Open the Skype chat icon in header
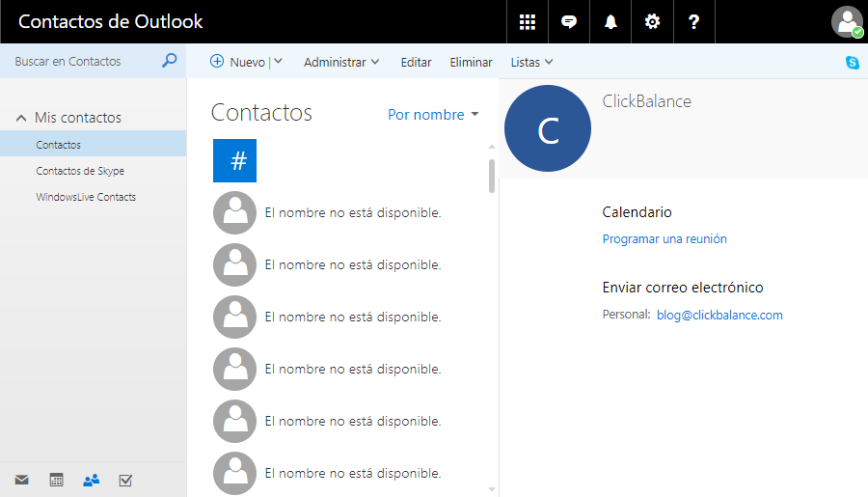This screenshot has width=868, height=497. 569,21
